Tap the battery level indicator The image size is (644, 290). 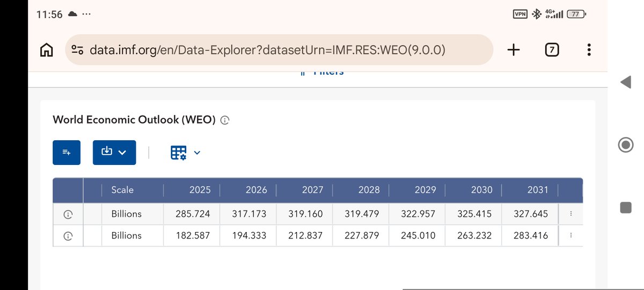(577, 15)
